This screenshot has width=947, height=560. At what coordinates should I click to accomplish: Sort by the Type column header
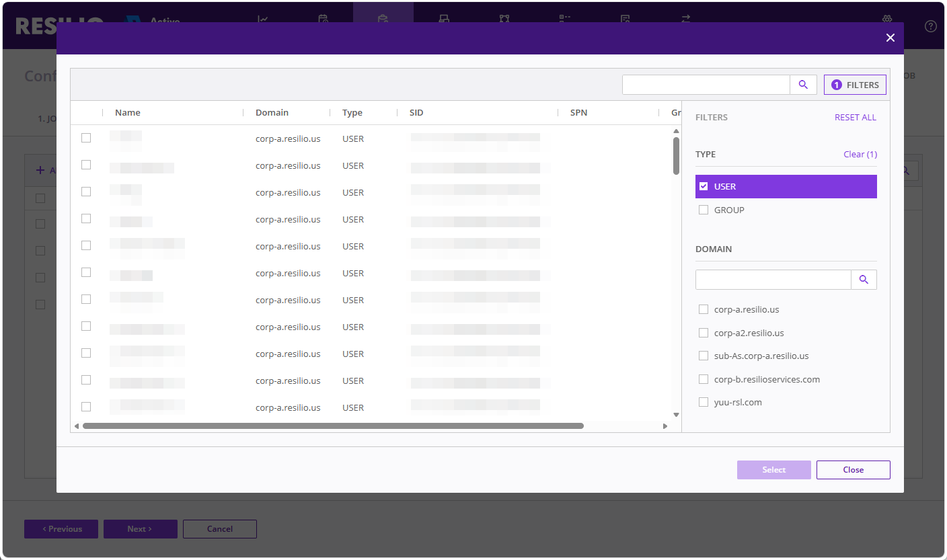[x=352, y=112]
